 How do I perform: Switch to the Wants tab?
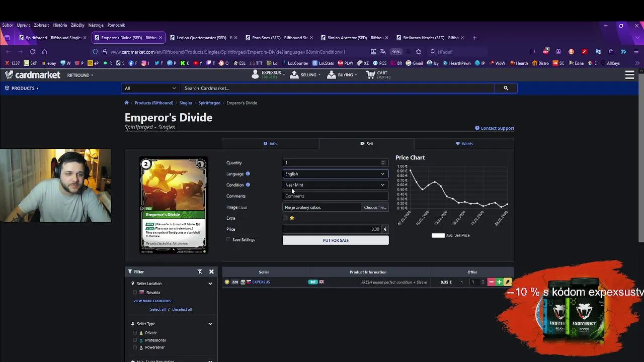click(x=464, y=144)
